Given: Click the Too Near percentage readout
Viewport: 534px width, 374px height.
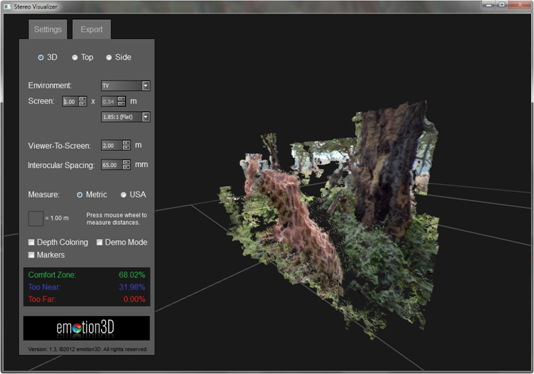Looking at the screenshot, I should (132, 287).
